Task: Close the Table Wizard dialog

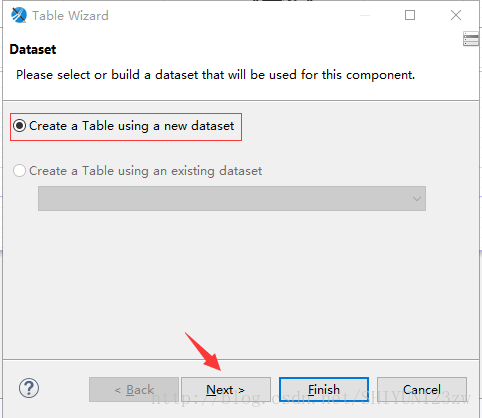Action: tap(456, 15)
